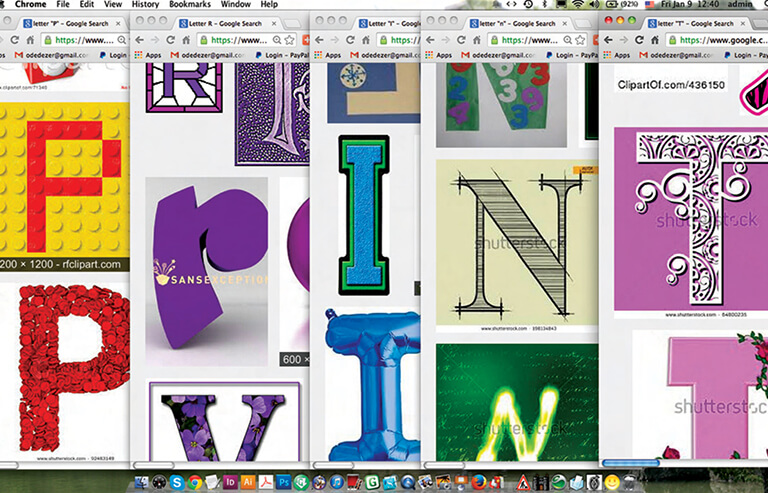Click the zoom magnifier in the letter "n" address bar
The image size is (768, 493).
pos(568,40)
